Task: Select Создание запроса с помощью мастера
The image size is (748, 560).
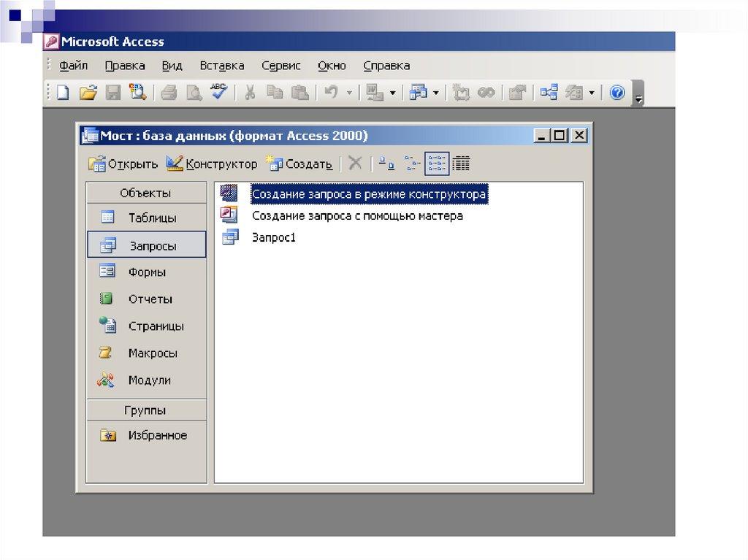Action: coord(357,216)
